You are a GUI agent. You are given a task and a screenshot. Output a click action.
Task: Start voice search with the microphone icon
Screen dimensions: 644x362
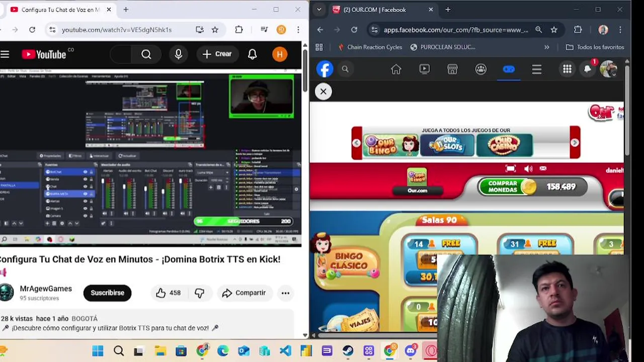[x=179, y=54]
